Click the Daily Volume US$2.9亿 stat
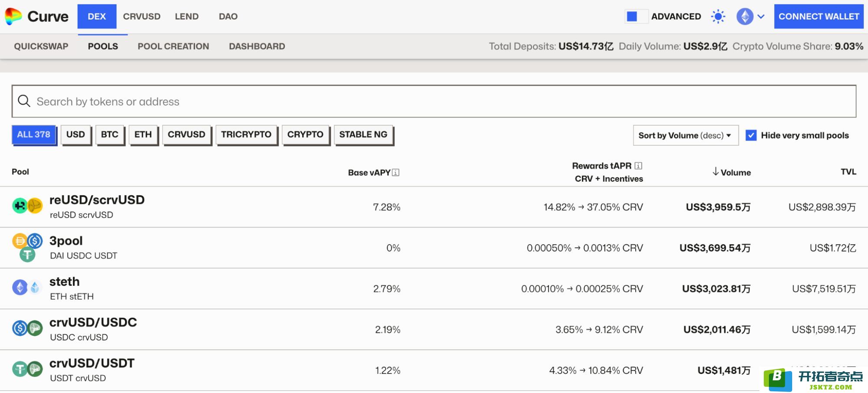 coord(673,46)
